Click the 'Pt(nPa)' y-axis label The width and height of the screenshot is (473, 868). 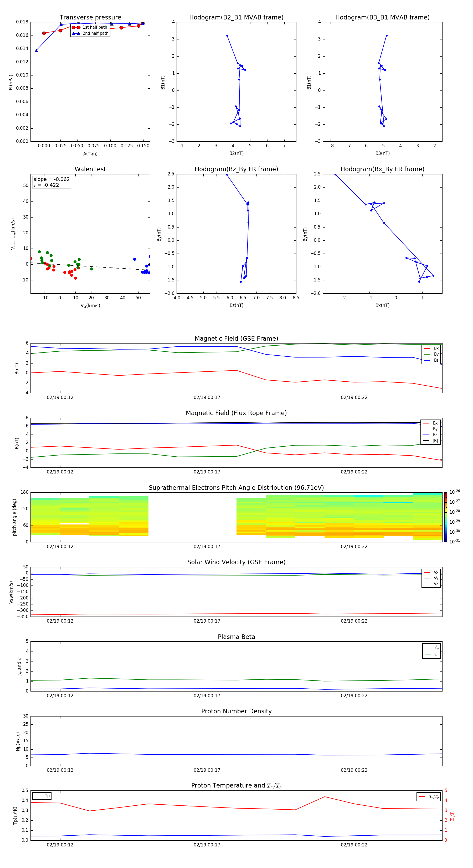point(11,82)
